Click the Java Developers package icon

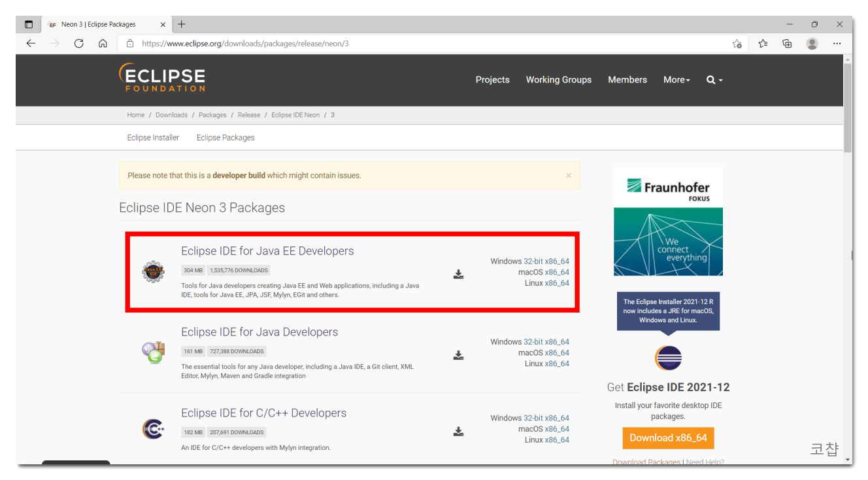pyautogui.click(x=154, y=353)
